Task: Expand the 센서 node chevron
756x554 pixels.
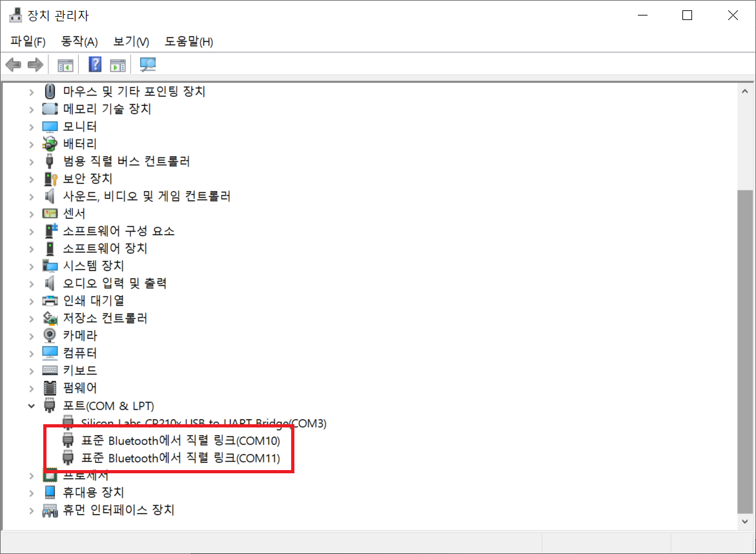Action: [x=32, y=214]
